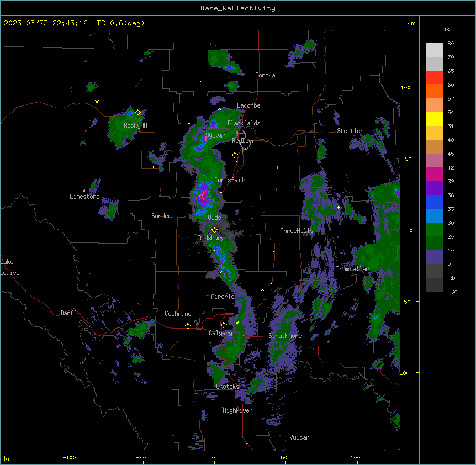The height and width of the screenshot is (465, 476).
Task: Select the yellow diamond marker above Calgary label
Action: tap(224, 325)
